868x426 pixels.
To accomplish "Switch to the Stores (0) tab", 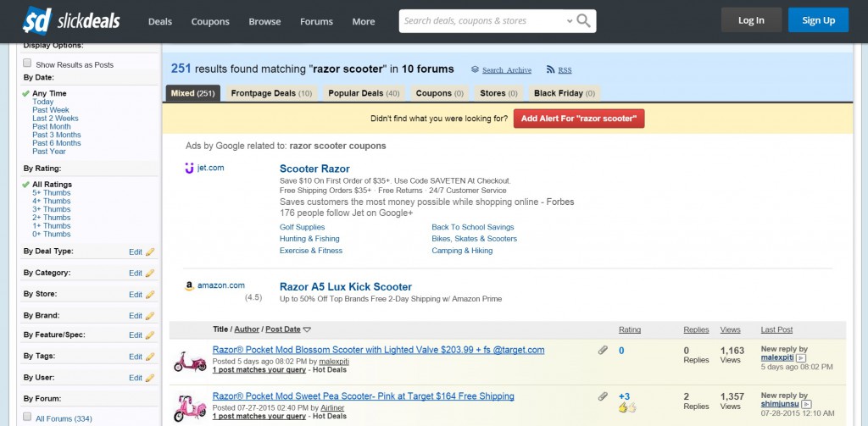I will pyautogui.click(x=498, y=93).
